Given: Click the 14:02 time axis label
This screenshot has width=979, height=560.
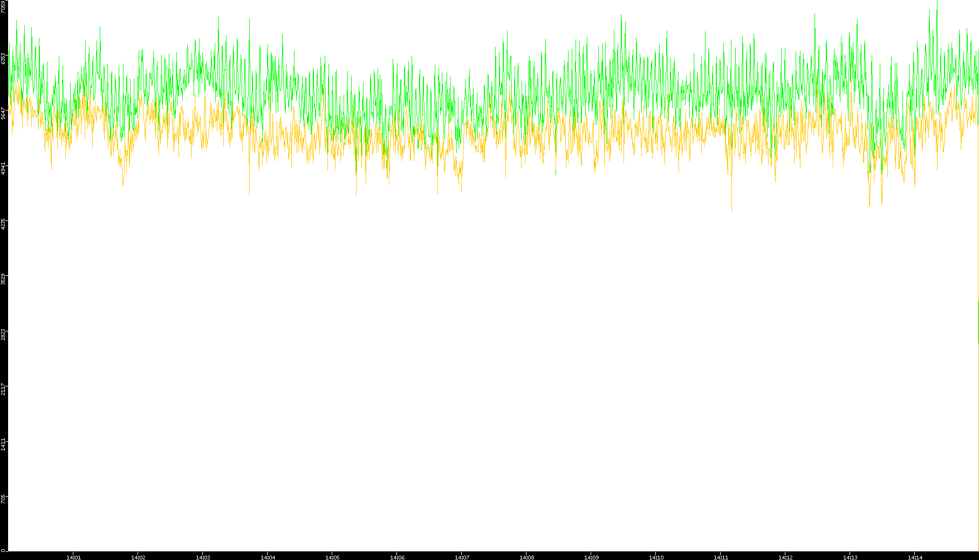Looking at the screenshot, I should click(138, 557).
